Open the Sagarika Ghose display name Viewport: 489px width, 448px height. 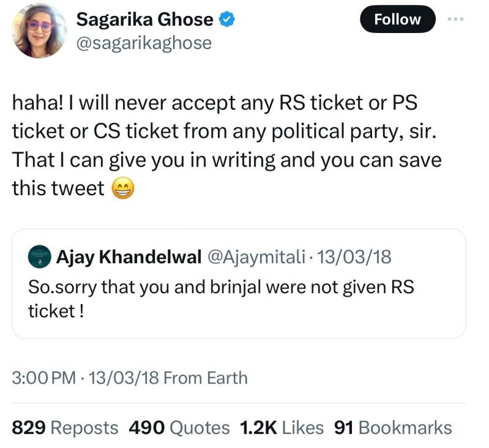click(x=144, y=20)
